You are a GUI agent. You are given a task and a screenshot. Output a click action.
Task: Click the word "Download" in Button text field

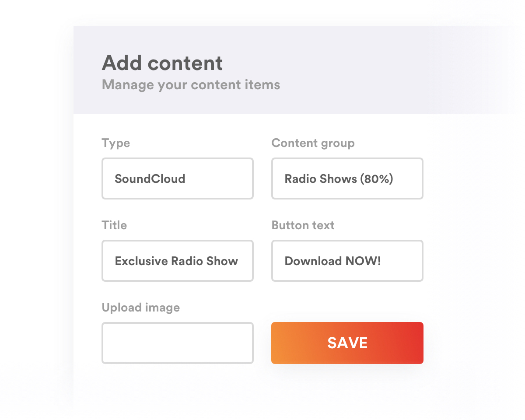click(x=313, y=261)
